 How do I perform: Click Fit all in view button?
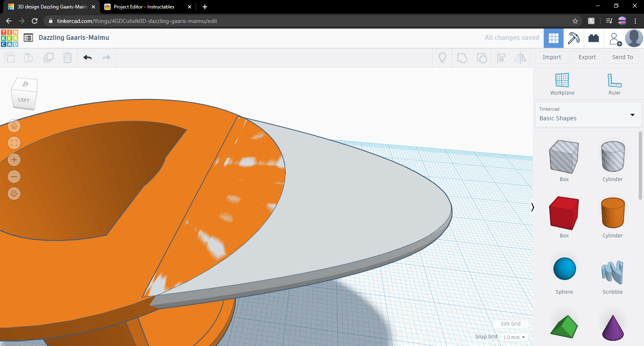point(14,143)
